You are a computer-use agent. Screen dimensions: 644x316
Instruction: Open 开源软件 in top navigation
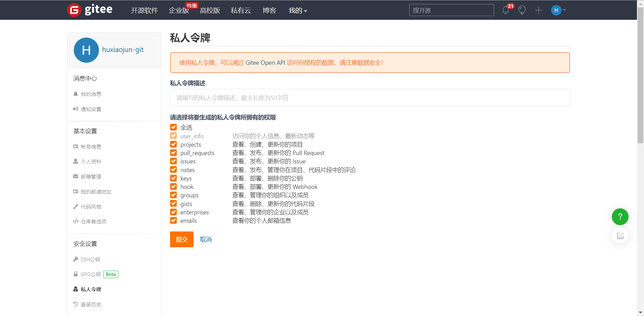(x=144, y=11)
